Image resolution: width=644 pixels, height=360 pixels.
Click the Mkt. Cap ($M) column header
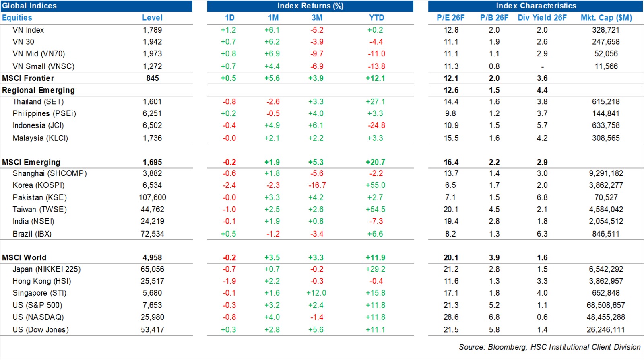[x=606, y=18]
